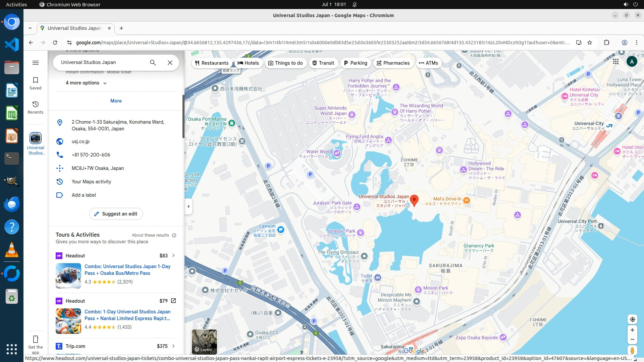Open the Layers satellite thumbnail

[204, 342]
